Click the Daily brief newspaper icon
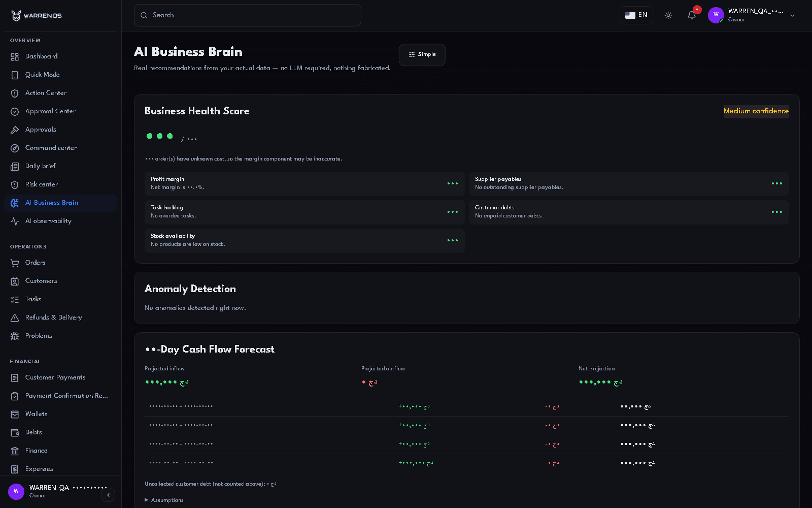Viewport: 812px width, 508px height. point(15,166)
